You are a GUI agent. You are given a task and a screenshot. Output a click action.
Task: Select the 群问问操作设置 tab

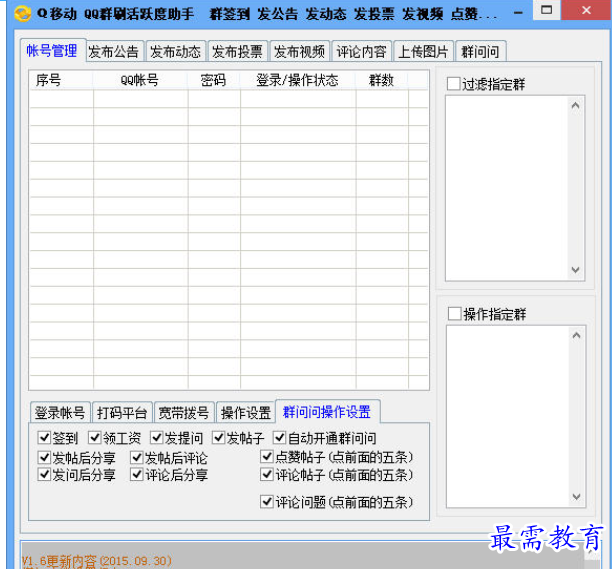click(327, 411)
